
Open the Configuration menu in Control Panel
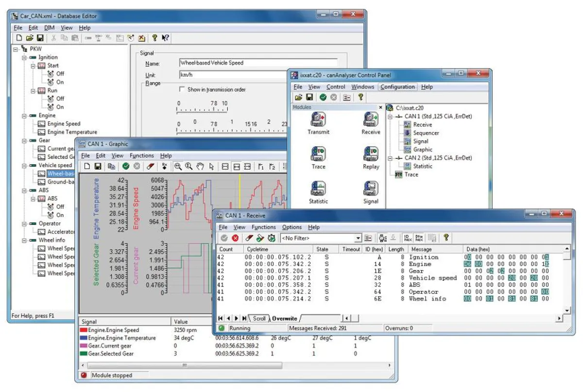click(397, 87)
